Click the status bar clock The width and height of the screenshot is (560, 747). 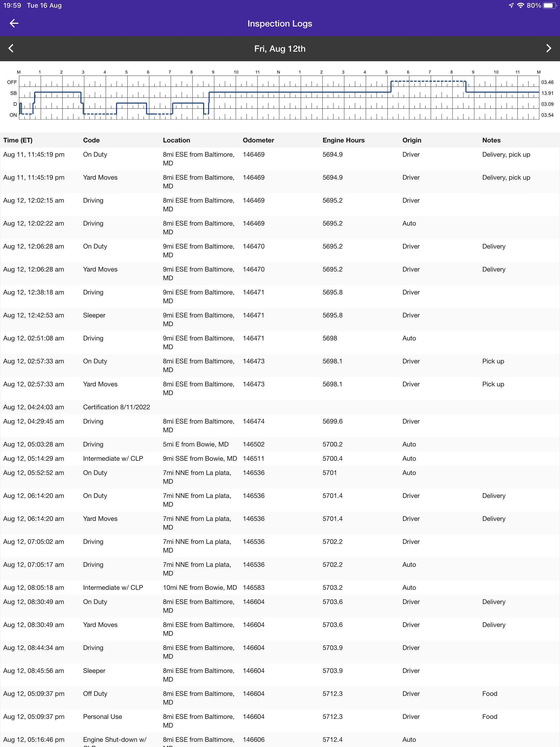click(11, 5)
